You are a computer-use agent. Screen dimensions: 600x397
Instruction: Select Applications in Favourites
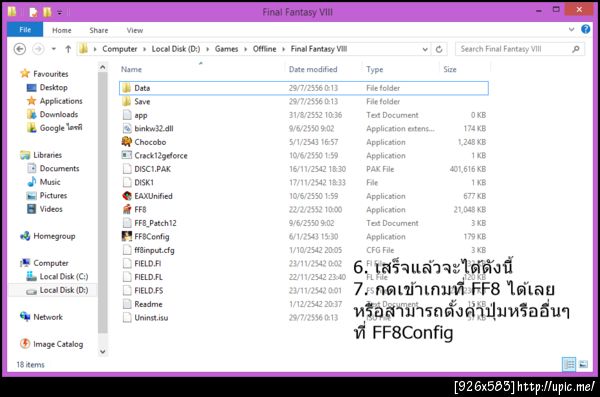pos(61,101)
